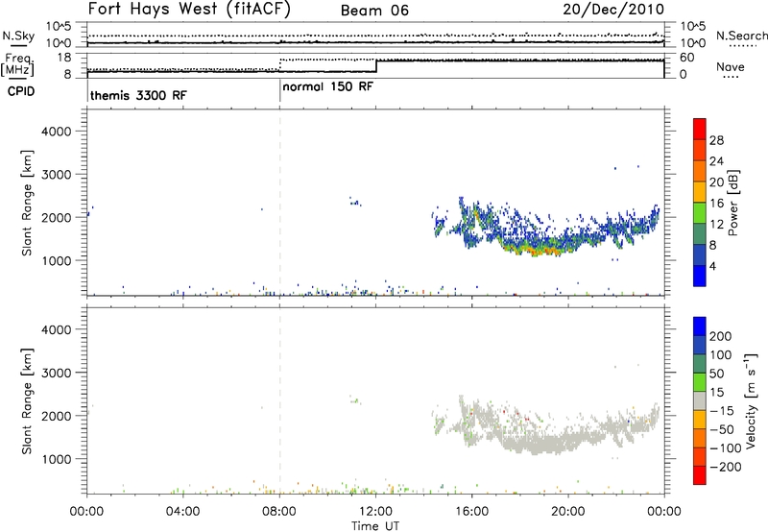Click the "24" power colorbar tick
This screenshot has width=768, height=532.
[x=716, y=161]
